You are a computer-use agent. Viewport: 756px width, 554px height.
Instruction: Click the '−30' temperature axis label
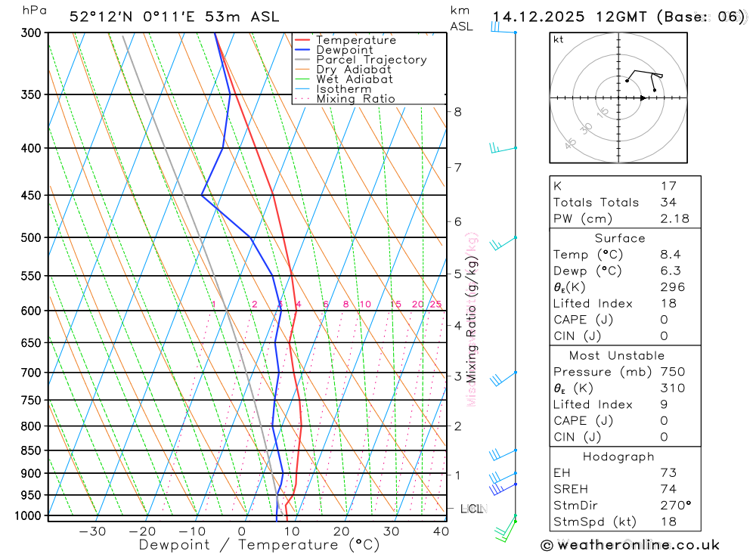tap(92, 531)
